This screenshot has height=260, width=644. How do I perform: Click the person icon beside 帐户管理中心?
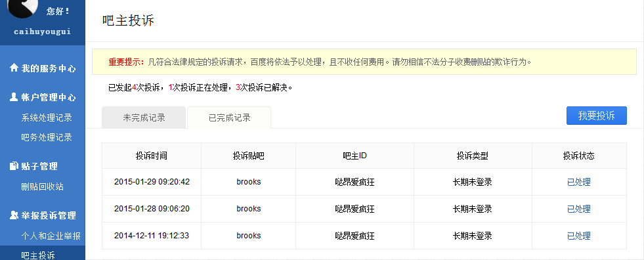[14, 97]
